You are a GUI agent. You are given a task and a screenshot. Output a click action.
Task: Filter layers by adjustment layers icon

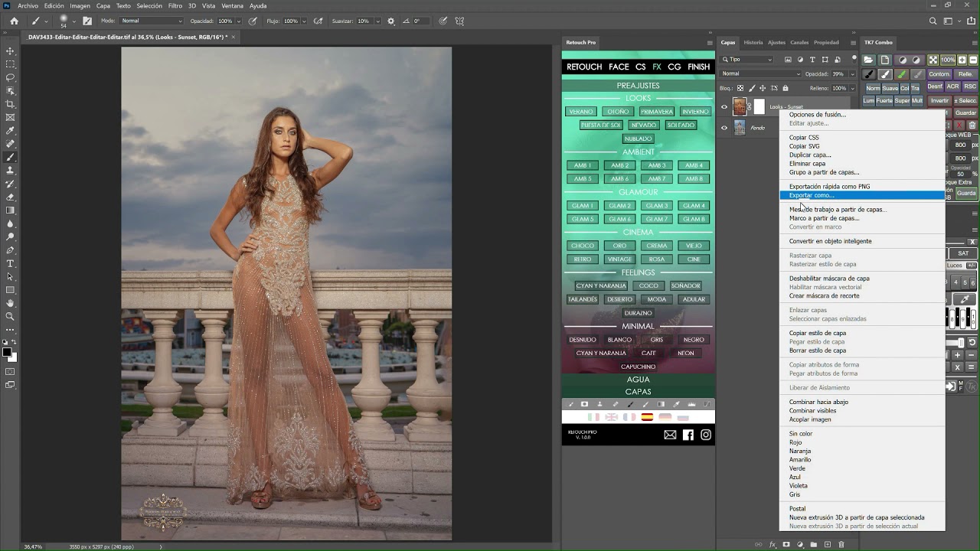pyautogui.click(x=800, y=60)
